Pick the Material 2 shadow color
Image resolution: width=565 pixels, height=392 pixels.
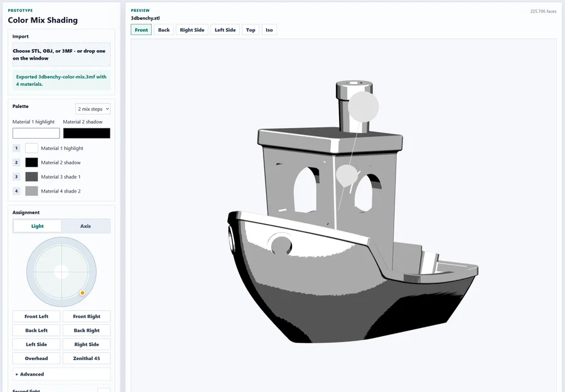click(87, 133)
